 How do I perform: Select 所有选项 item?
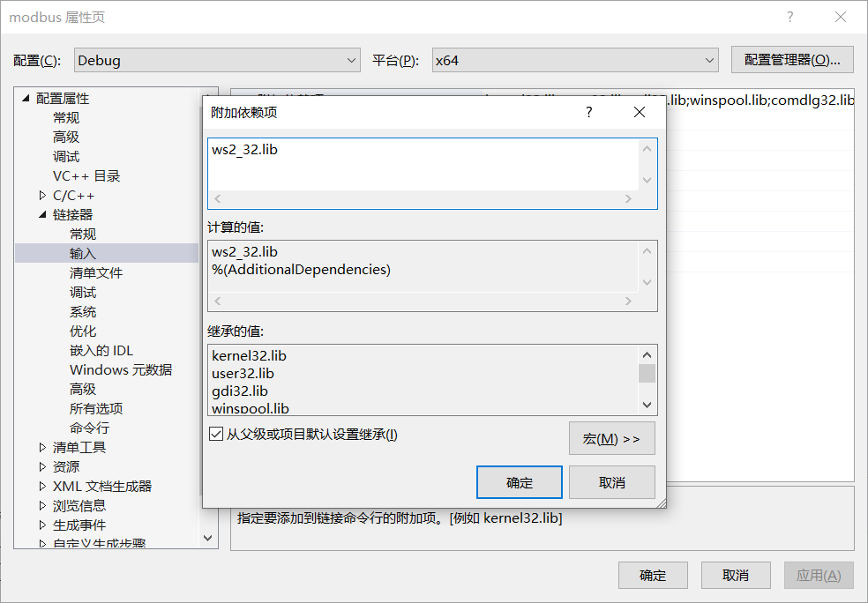(x=96, y=408)
